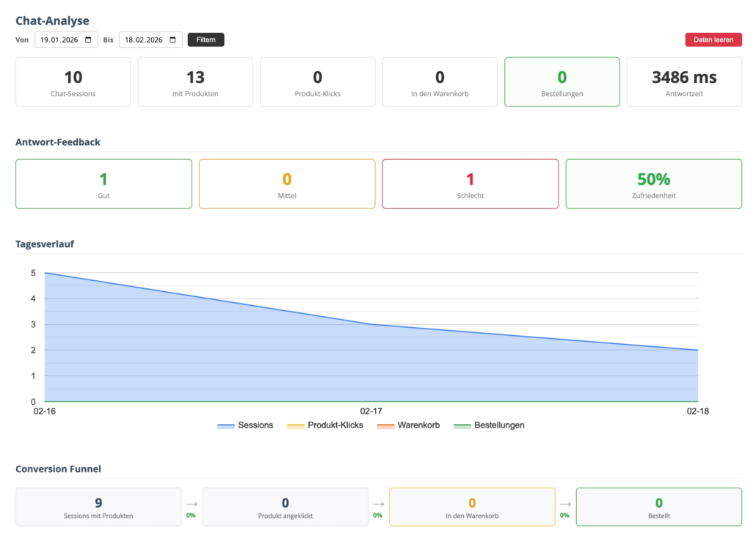Click the chart data point at 02-18

click(697, 350)
